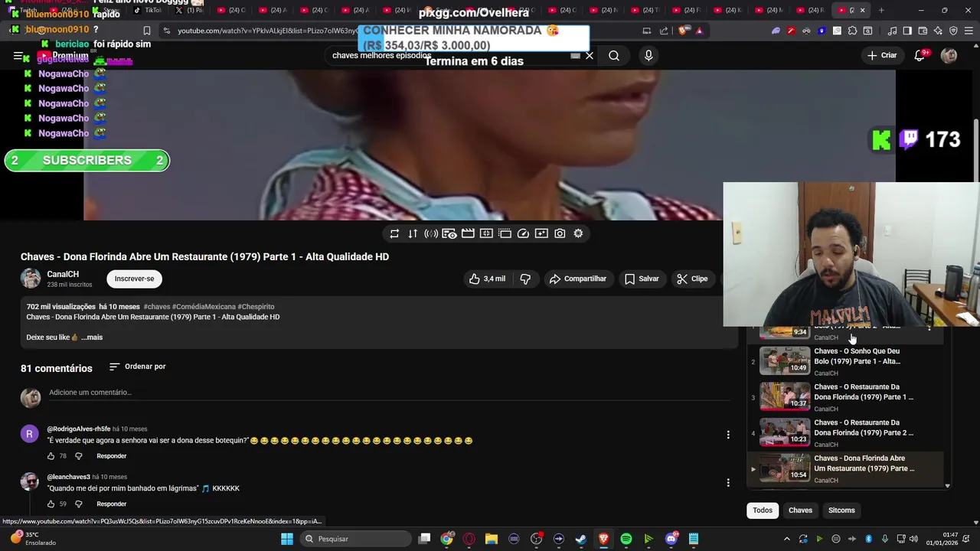Click the Criar create button
Viewport: 980px width, 551px height.
point(882,55)
